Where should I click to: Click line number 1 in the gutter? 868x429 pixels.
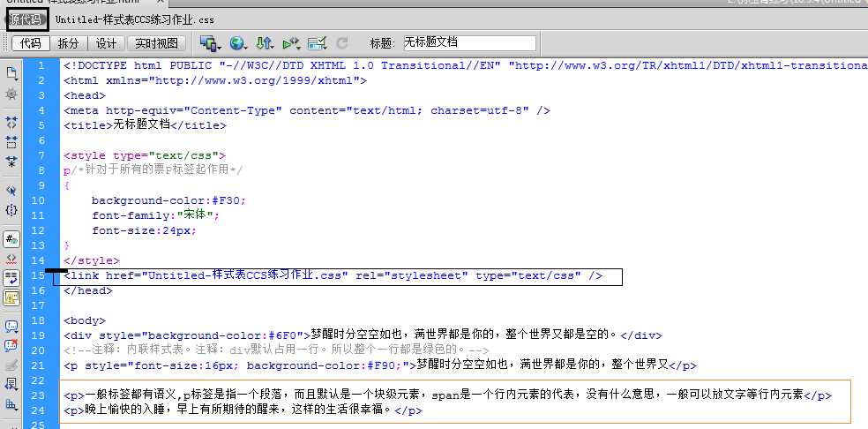[41, 65]
